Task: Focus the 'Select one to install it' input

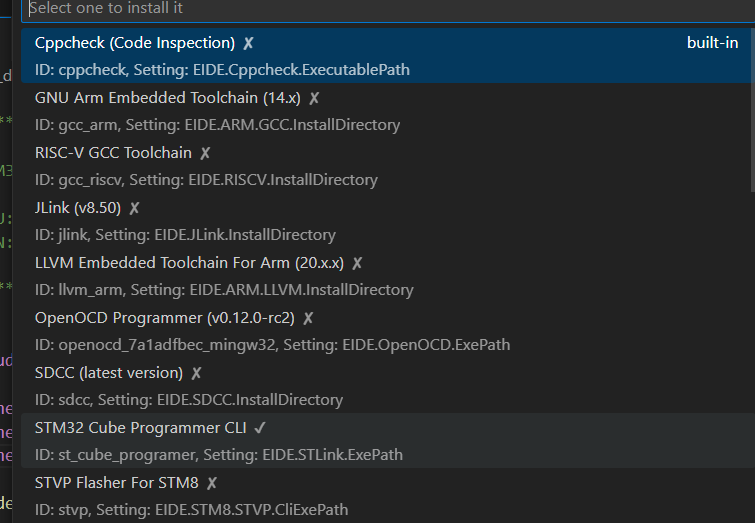Action: pyautogui.click(x=388, y=9)
